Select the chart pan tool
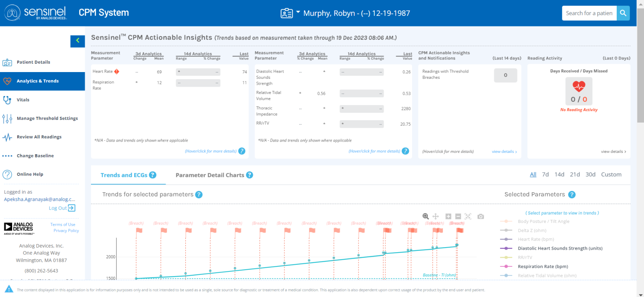 (x=436, y=216)
